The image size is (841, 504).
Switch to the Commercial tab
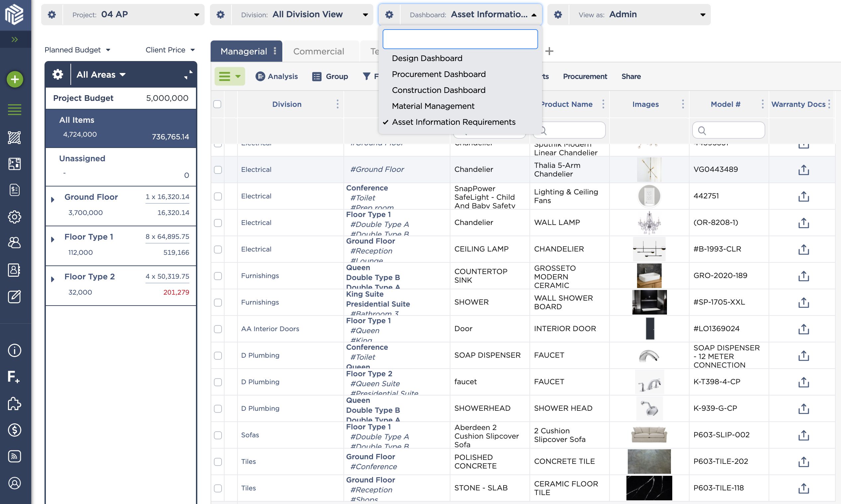click(x=318, y=51)
